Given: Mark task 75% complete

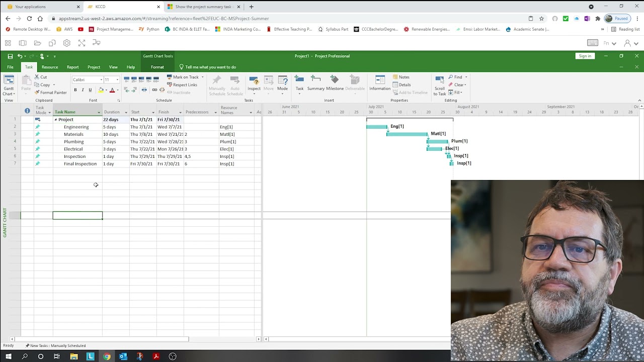Looking at the screenshot, I should click(x=149, y=79).
